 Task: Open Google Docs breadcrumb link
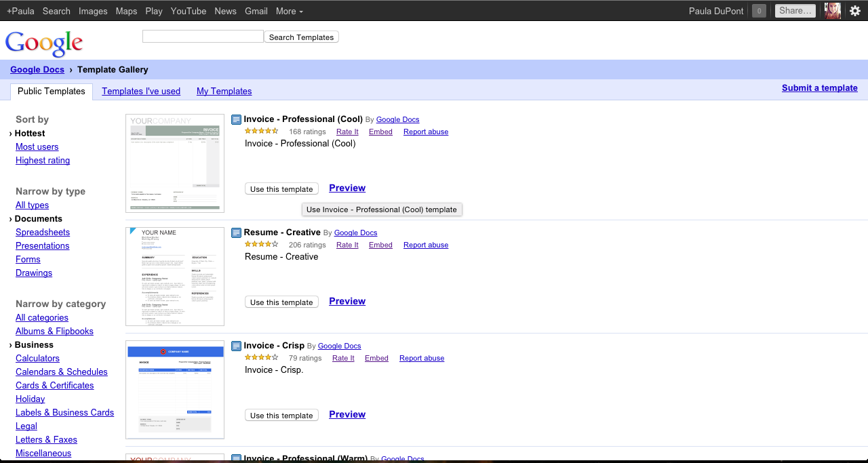(37, 70)
